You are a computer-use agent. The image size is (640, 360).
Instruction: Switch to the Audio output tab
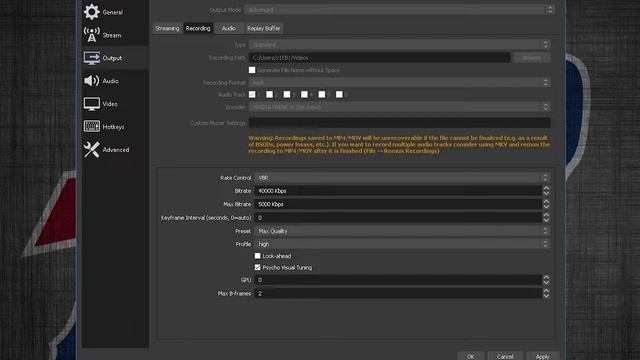pos(229,28)
